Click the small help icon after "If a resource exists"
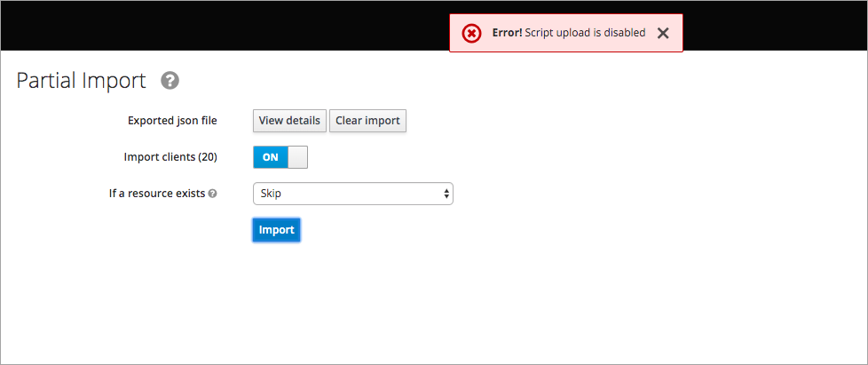Screen dimensions: 868x365 pyautogui.click(x=213, y=194)
